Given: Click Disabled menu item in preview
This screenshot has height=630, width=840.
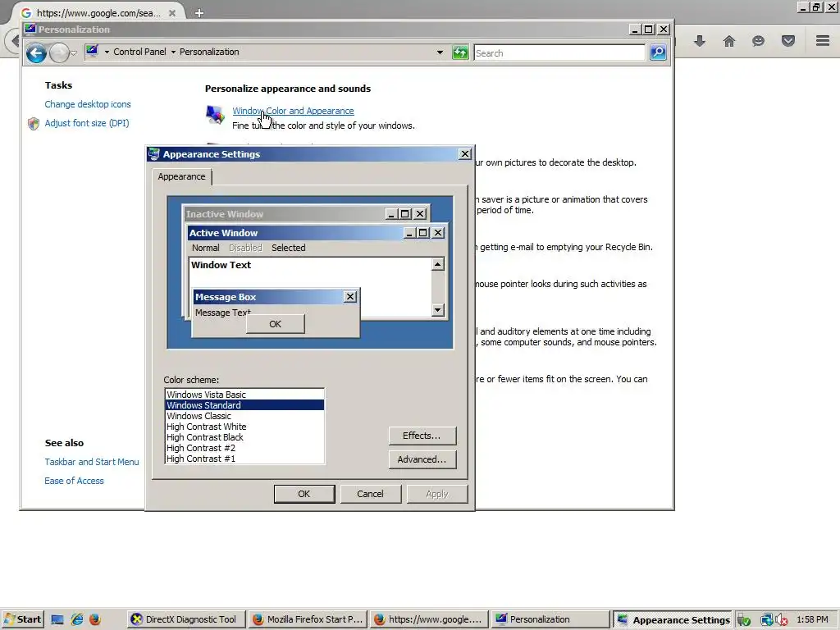Looking at the screenshot, I should 245,248.
